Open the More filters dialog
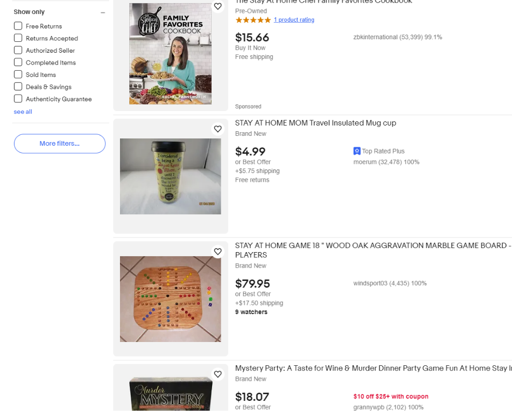 tap(59, 144)
